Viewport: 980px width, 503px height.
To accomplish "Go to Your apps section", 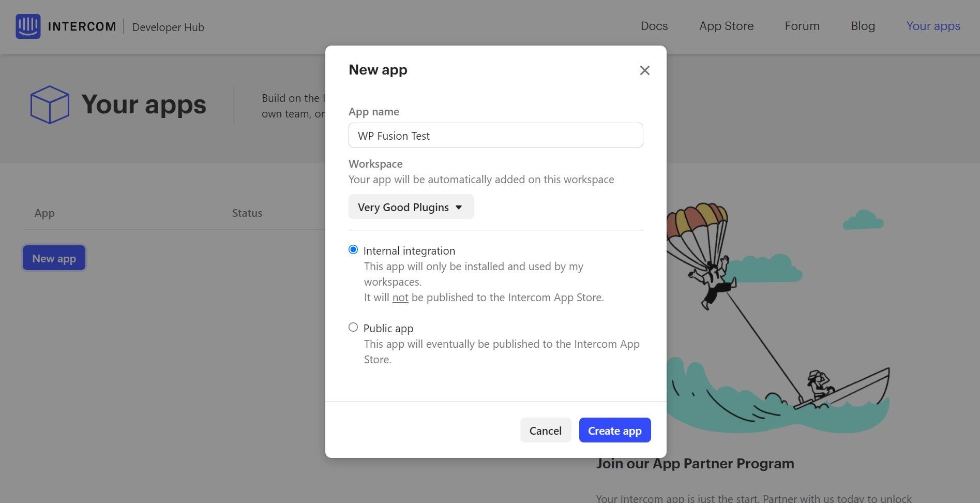I will click(x=933, y=25).
